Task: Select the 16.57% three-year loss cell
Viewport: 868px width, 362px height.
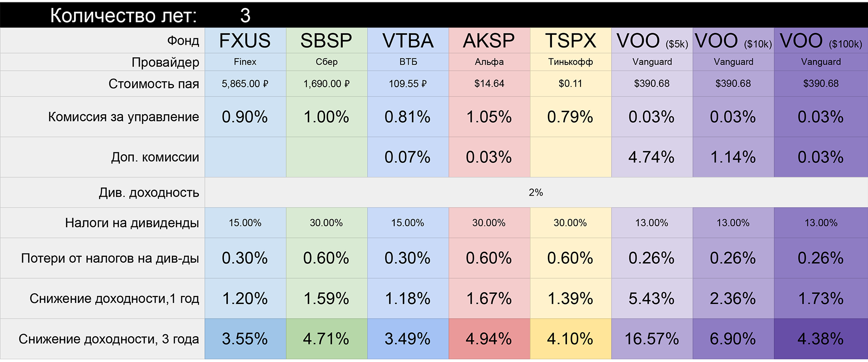Action: (651, 339)
